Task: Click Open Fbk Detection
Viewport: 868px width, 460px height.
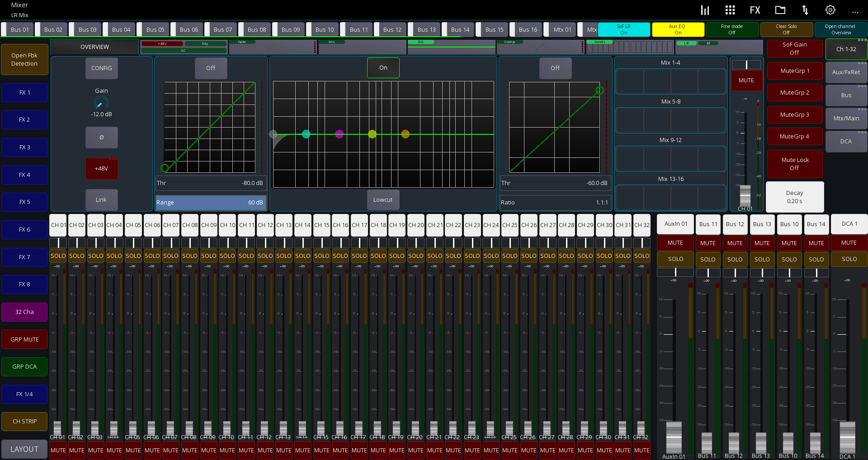Action: (x=24, y=60)
